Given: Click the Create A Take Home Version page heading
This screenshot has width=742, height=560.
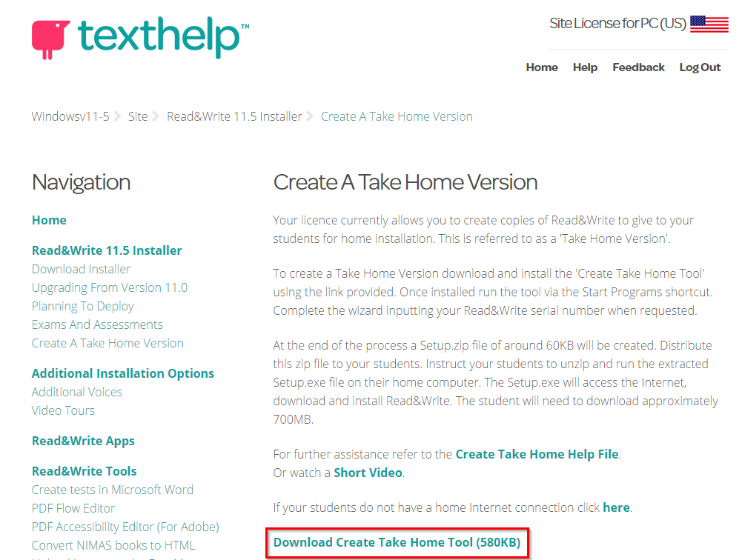Looking at the screenshot, I should click(405, 182).
